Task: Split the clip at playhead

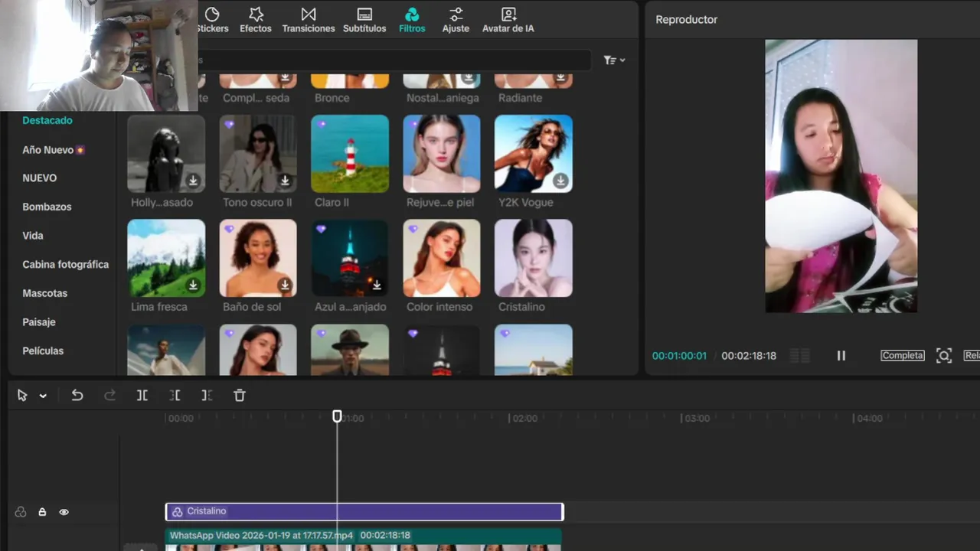Action: pos(142,396)
